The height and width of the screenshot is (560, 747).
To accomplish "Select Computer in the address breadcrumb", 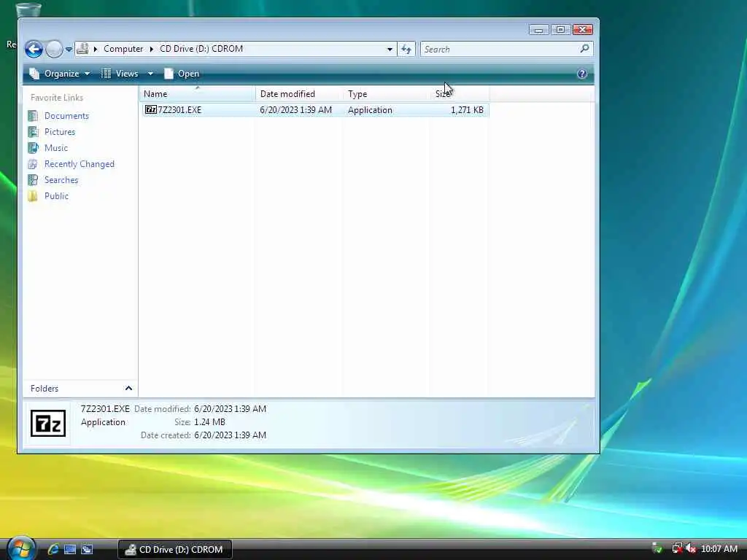I will pos(123,49).
